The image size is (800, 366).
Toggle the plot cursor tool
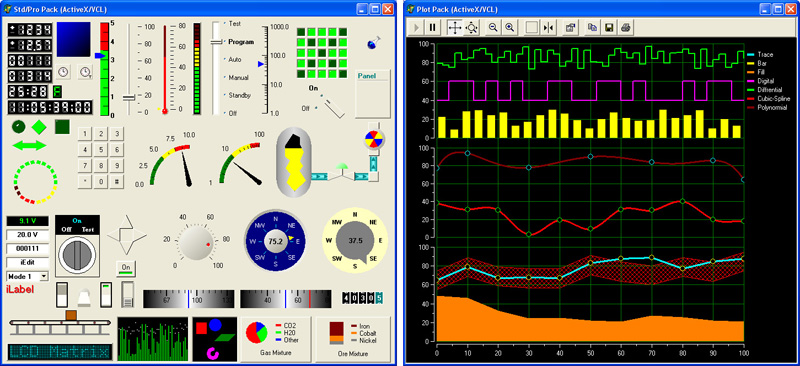[548, 28]
